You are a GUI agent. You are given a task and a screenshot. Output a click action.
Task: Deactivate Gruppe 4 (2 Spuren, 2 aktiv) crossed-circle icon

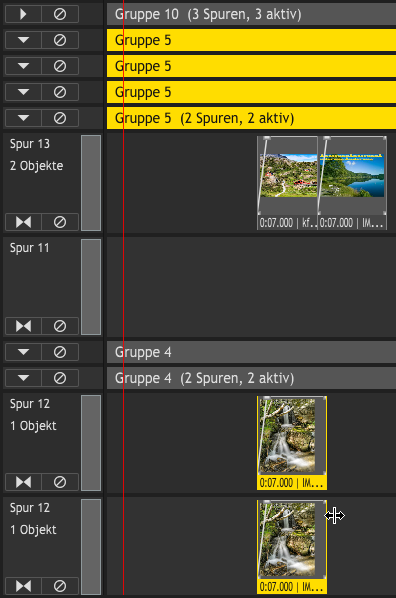tap(60, 378)
